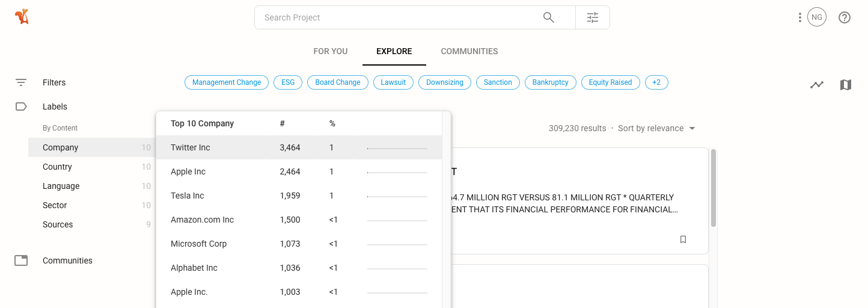
Task: Select the Language content filter
Action: click(91, 186)
